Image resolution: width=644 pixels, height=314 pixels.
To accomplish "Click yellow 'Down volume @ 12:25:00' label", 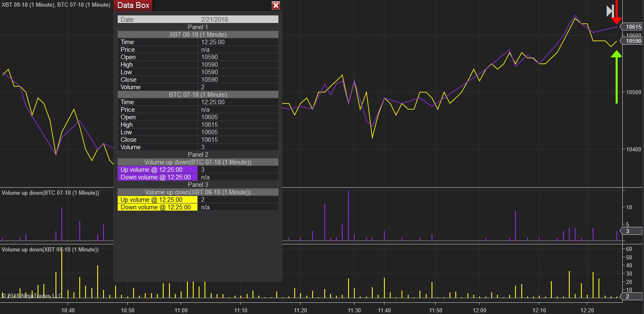I will [157, 207].
